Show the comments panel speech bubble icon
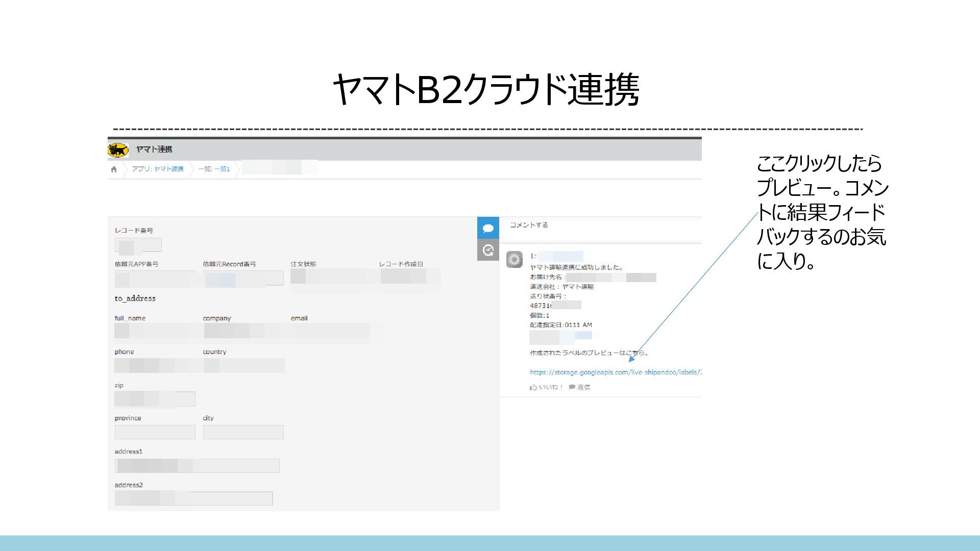 (488, 228)
